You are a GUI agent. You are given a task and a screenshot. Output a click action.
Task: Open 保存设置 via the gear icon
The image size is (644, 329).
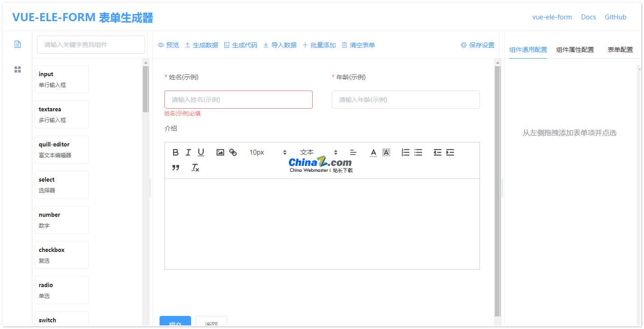[x=477, y=45]
